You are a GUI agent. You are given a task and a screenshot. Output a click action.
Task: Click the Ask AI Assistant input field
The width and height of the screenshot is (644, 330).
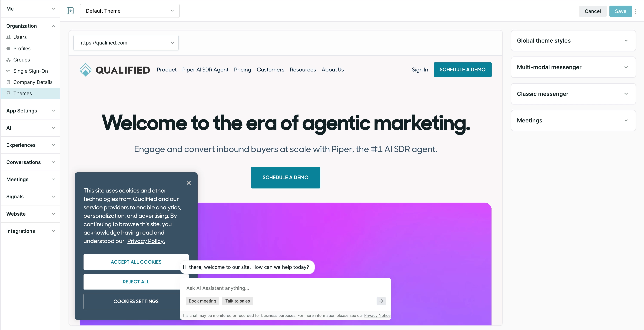tap(275, 288)
